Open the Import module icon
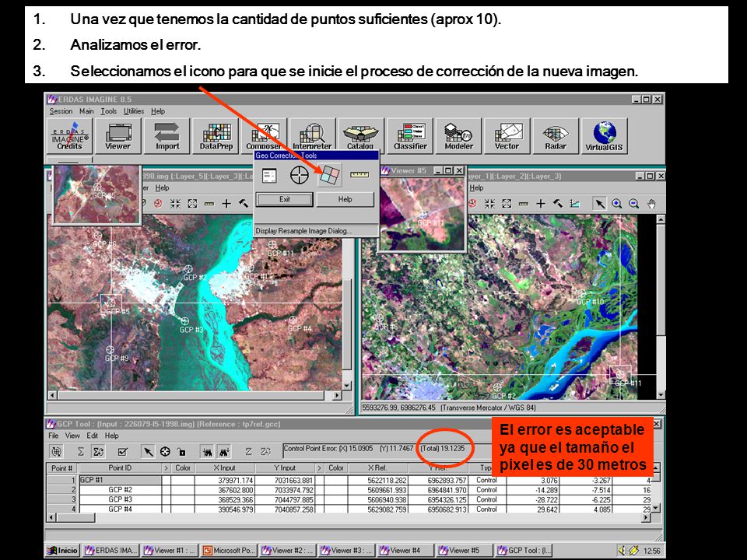Viewport: 747px width, 560px height. [x=167, y=135]
